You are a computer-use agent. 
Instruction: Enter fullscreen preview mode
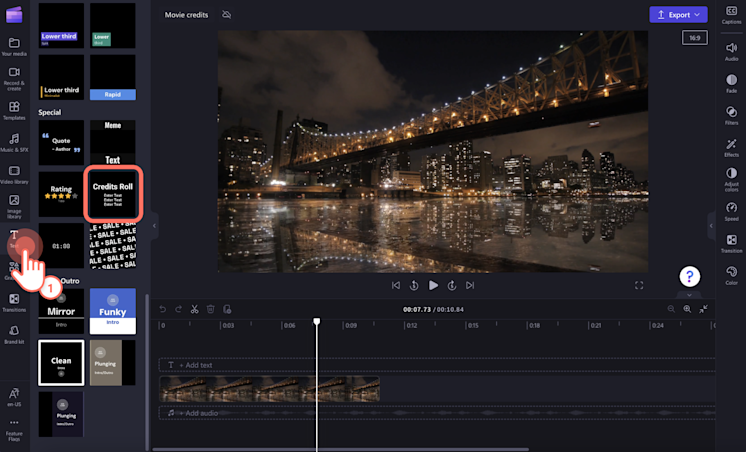coord(639,285)
